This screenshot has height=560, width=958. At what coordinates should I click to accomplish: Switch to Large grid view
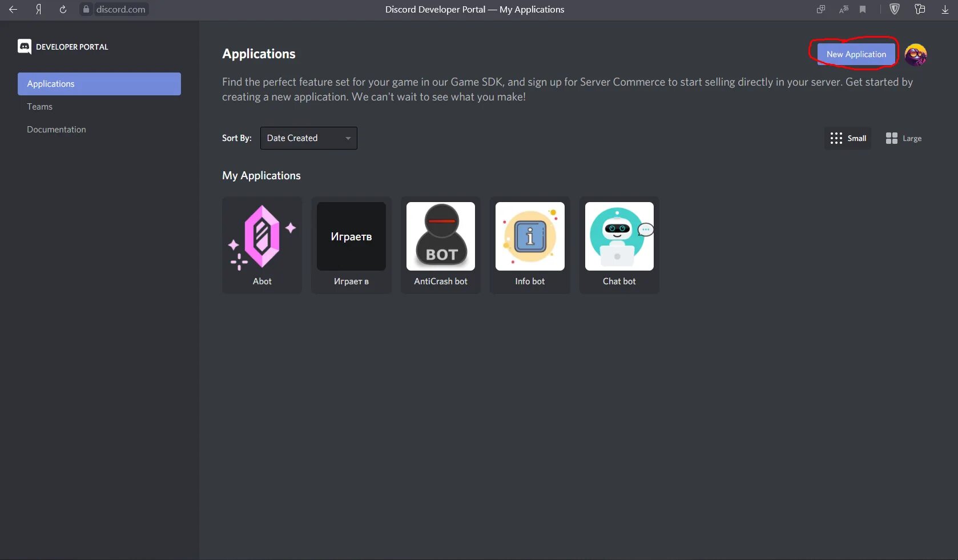coord(903,138)
